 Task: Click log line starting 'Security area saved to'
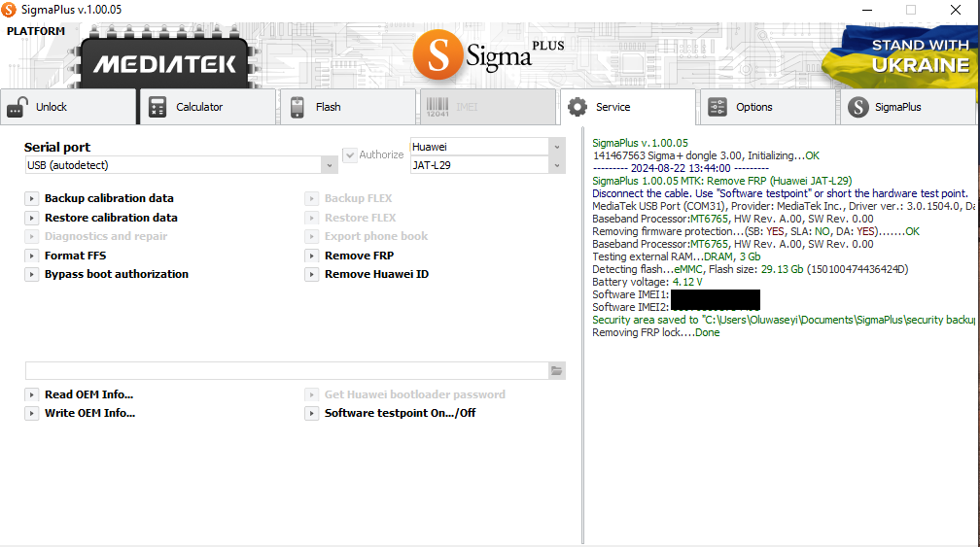(x=784, y=321)
